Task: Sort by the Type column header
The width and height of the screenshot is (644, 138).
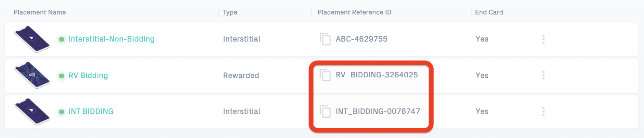Action: (230, 13)
